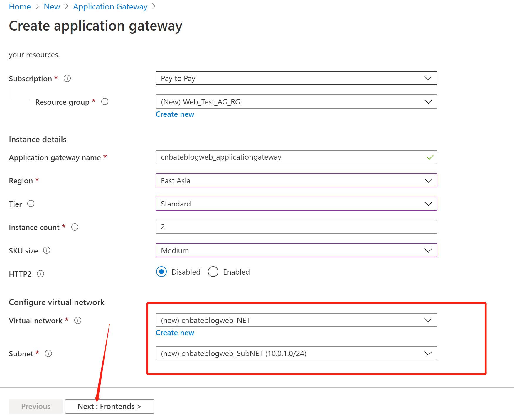Click the Resource group info icon
Viewport: 514px width, 420px height.
coord(105,102)
